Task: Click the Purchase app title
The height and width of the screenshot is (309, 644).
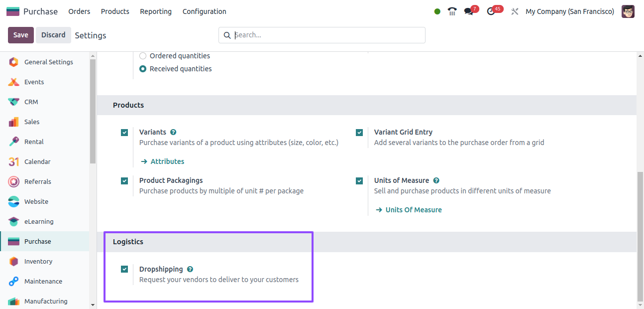Action: [x=40, y=11]
